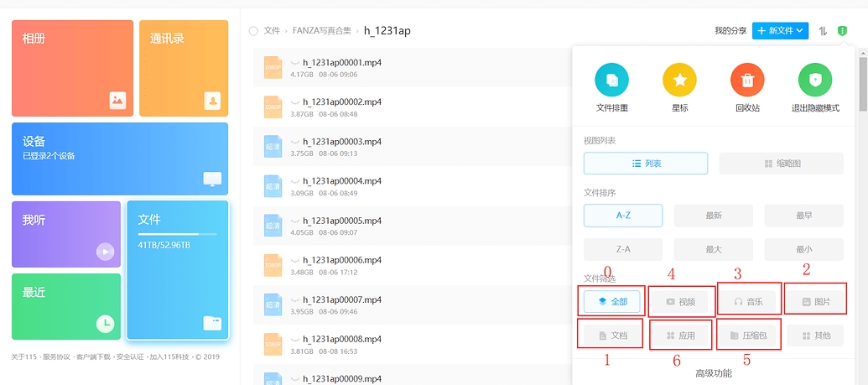
Task: Click the storage usage bar in 文件 tile
Action: 168,234
